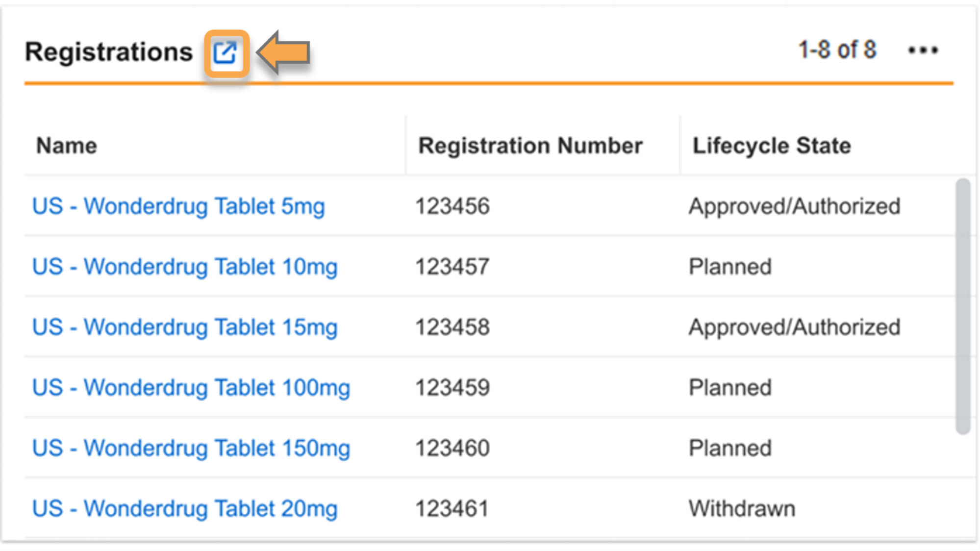
Task: Sort by the Name column header
Action: 67,146
